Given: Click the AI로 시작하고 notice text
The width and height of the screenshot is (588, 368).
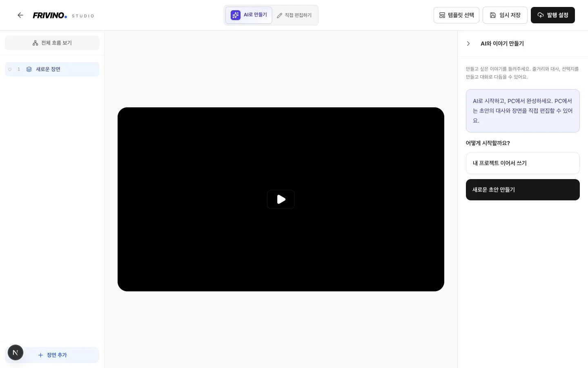Looking at the screenshot, I should tap(523, 111).
